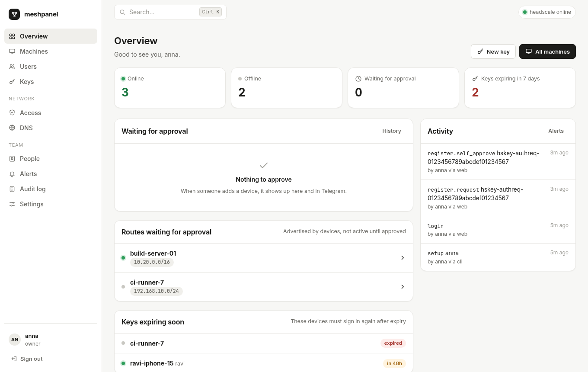Click the meshpanel logo icon

(14, 14)
